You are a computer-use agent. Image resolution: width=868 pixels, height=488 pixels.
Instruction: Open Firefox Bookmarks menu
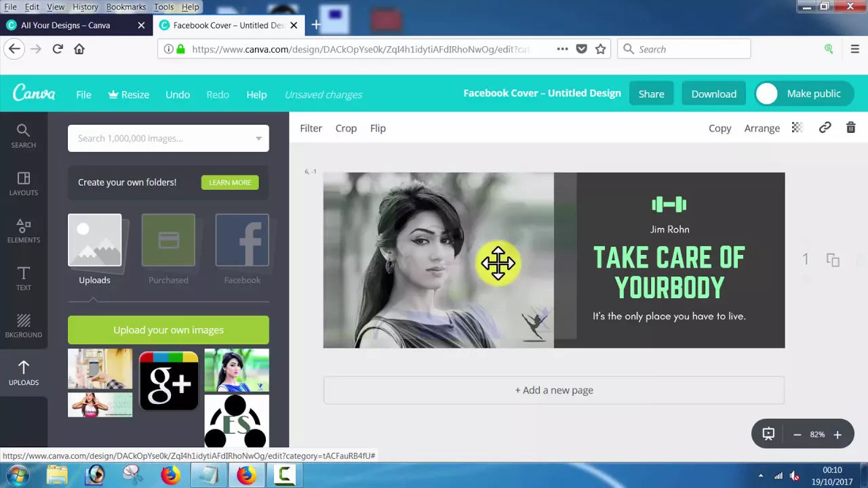[126, 7]
